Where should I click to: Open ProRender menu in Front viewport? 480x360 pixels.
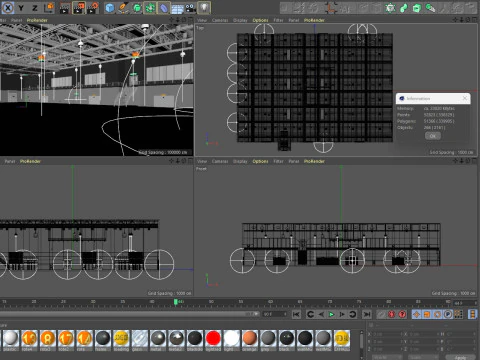click(314, 161)
